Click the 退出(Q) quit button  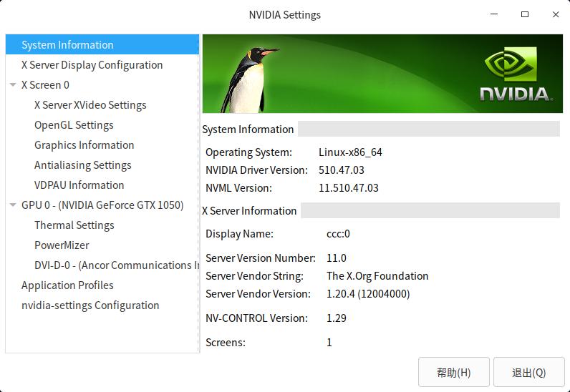point(529,372)
